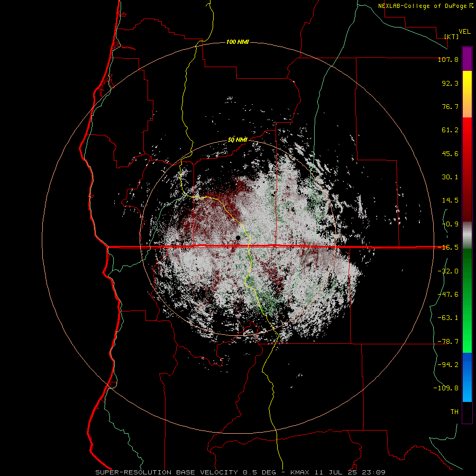The image size is (476, 476).
Task: Click the 100 NMI range ring label
Action: tap(237, 42)
